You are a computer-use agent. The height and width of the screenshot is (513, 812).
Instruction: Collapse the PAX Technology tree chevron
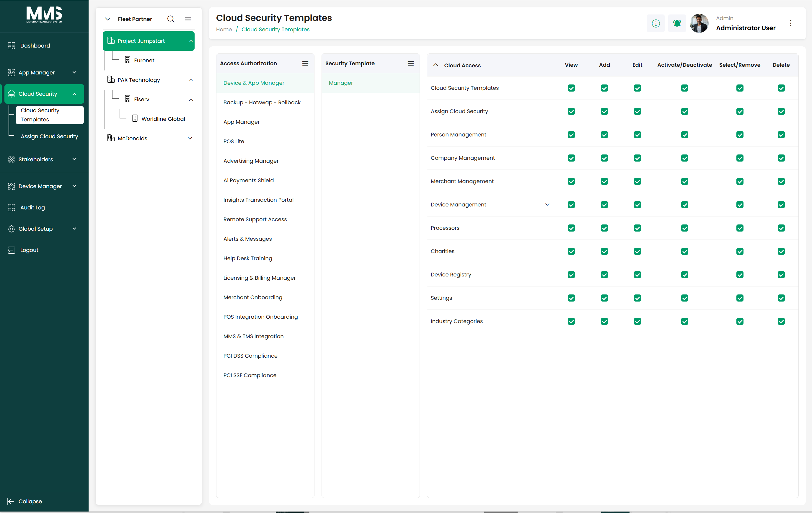[x=191, y=80]
